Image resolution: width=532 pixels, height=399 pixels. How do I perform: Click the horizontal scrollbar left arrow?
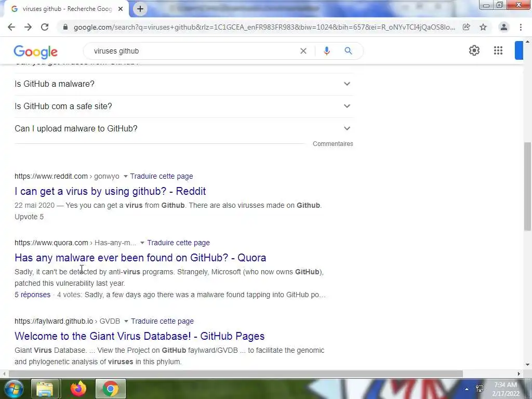click(4, 374)
